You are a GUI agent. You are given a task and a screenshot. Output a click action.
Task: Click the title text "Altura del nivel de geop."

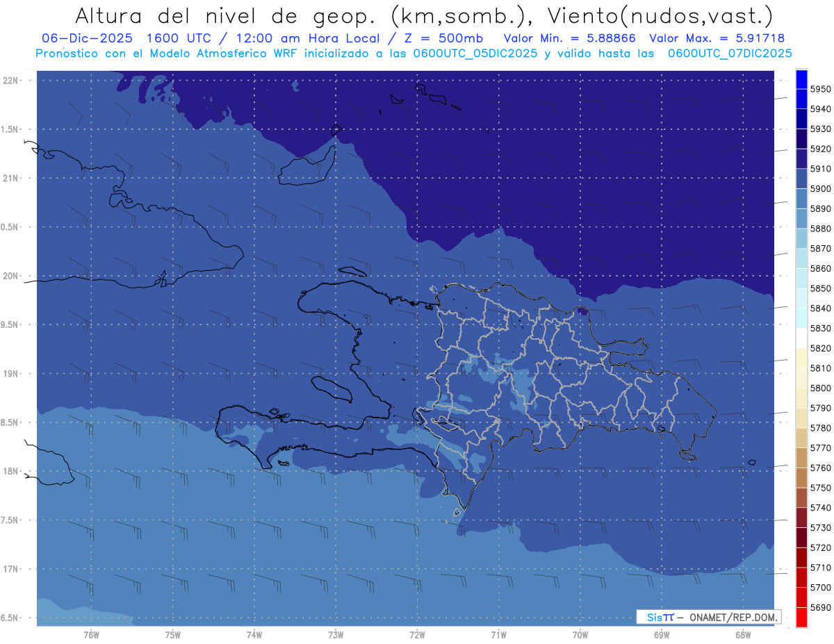point(226,15)
